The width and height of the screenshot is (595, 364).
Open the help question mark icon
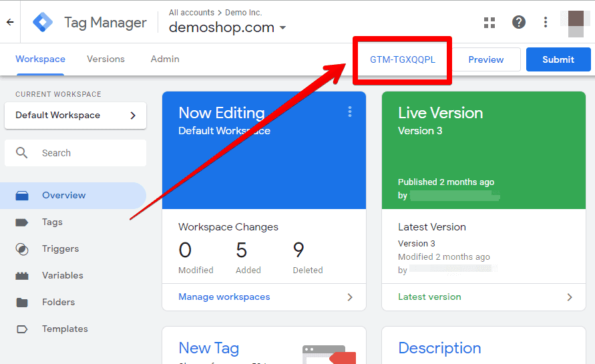[518, 22]
